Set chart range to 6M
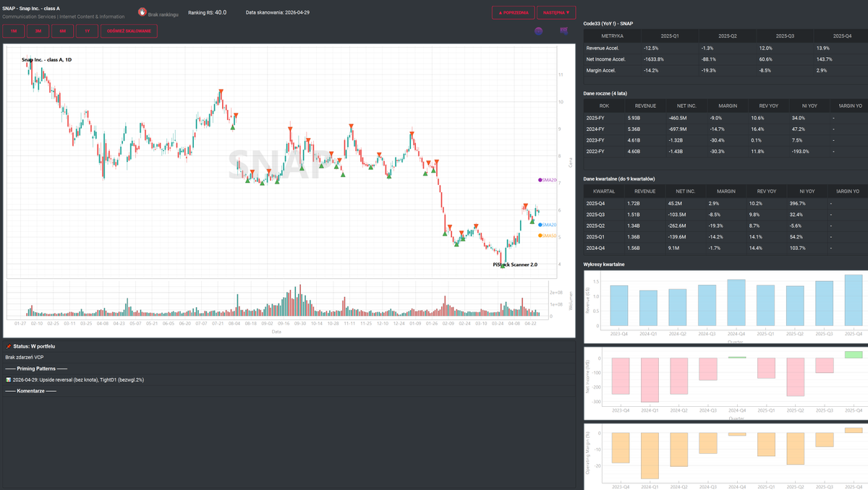Image resolution: width=868 pixels, height=490 pixels. [62, 31]
